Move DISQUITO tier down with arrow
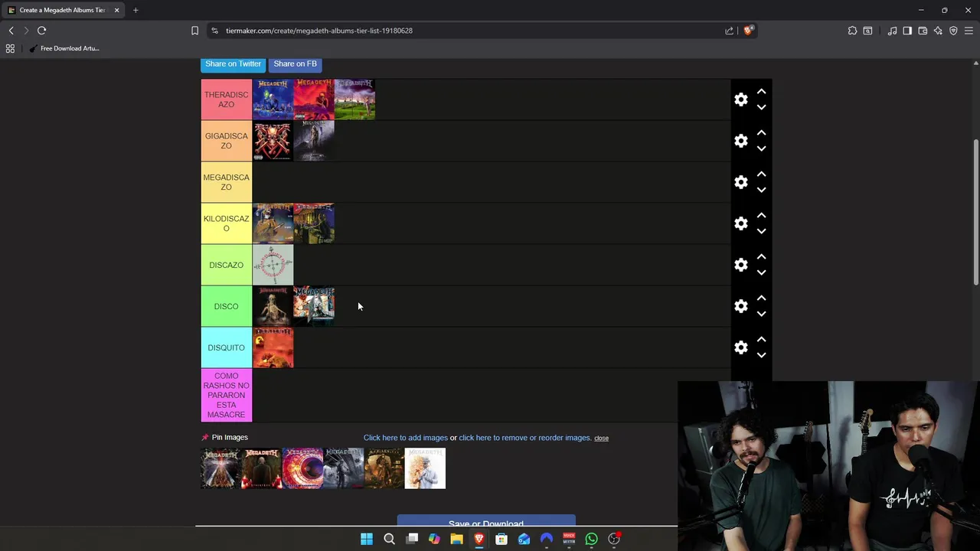The image size is (980, 551). tap(761, 356)
